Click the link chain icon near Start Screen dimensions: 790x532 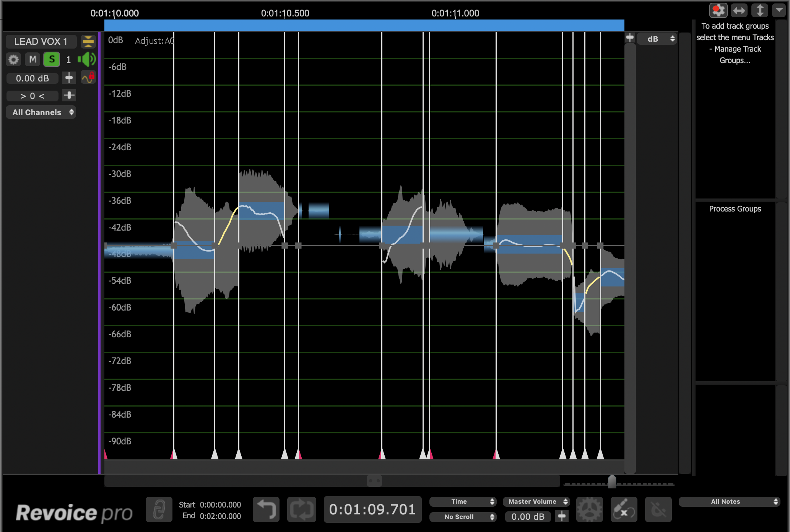tap(159, 510)
